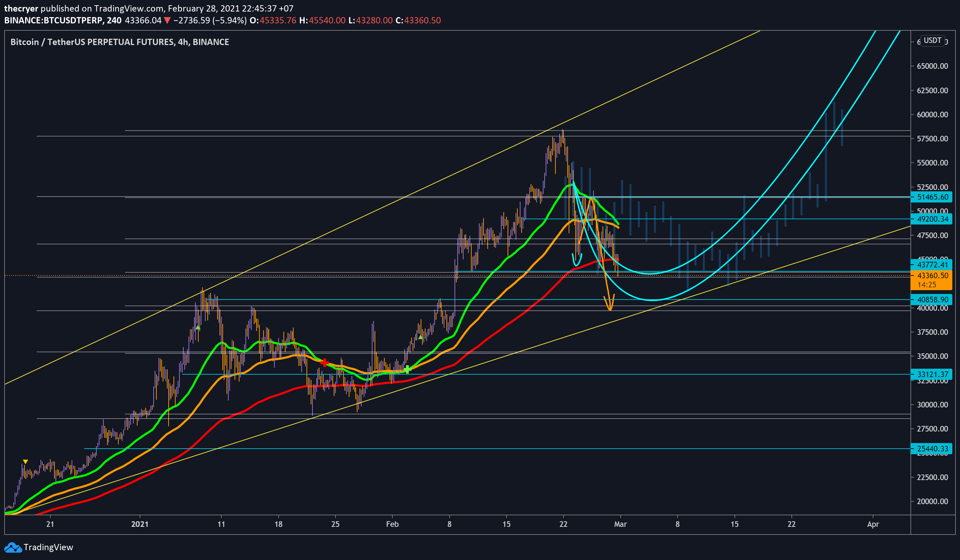Viewport: 960px width, 560px height.
Task: Click the 60000.00 price axis tick
Action: pos(932,115)
